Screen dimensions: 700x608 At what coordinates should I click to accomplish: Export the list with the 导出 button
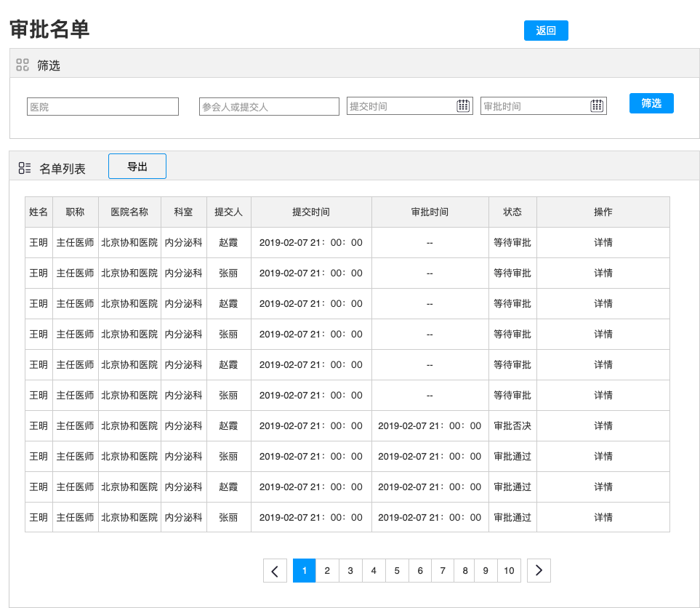(137, 167)
